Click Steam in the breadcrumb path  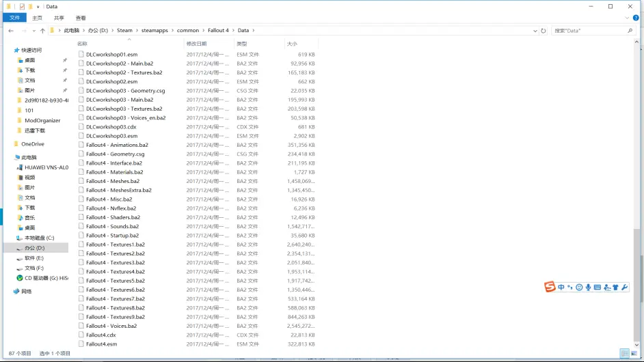(x=124, y=30)
